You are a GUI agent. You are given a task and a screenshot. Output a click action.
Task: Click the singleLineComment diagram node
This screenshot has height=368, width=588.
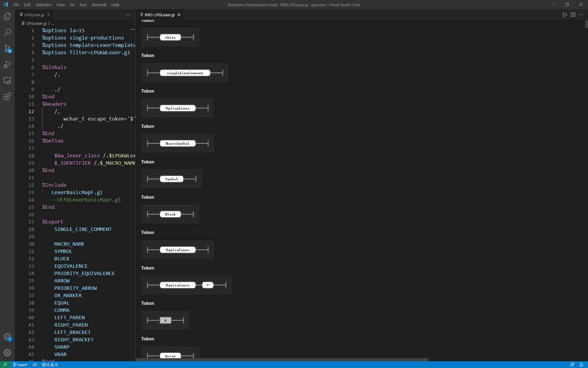point(185,73)
